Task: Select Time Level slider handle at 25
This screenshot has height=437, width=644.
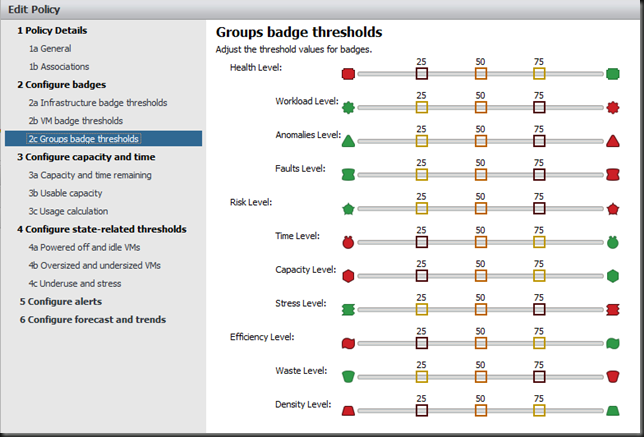Action: tap(422, 242)
